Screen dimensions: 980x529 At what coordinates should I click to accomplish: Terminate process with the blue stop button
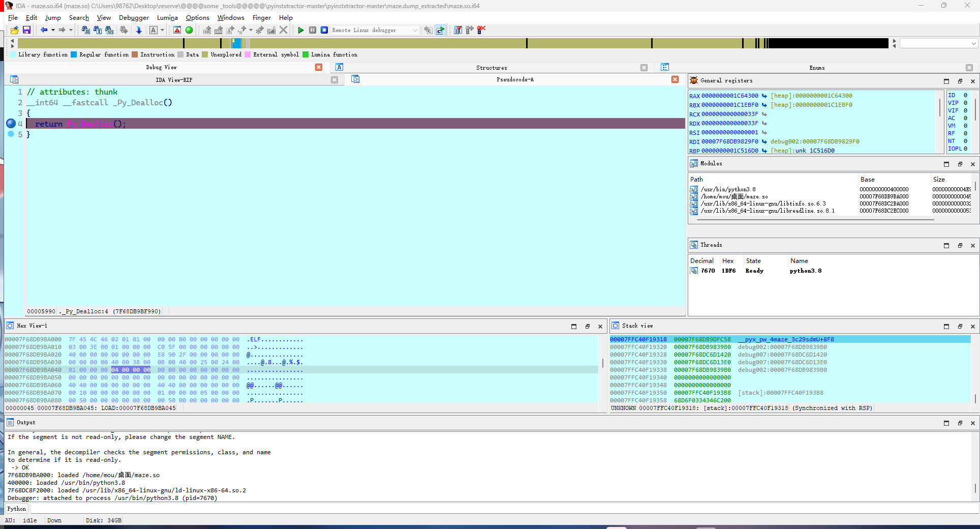pos(324,31)
